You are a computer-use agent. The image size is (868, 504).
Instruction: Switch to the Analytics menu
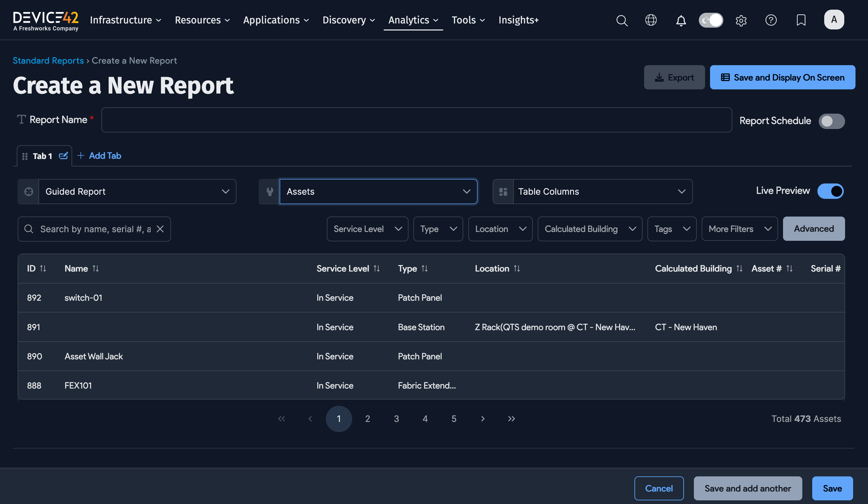[413, 20]
